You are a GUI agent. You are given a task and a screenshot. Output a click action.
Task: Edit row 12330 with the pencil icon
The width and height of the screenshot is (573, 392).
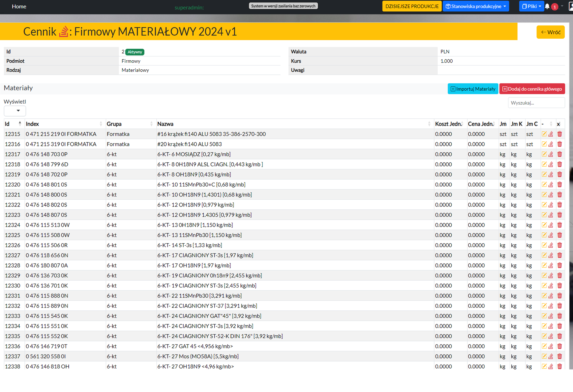544,286
